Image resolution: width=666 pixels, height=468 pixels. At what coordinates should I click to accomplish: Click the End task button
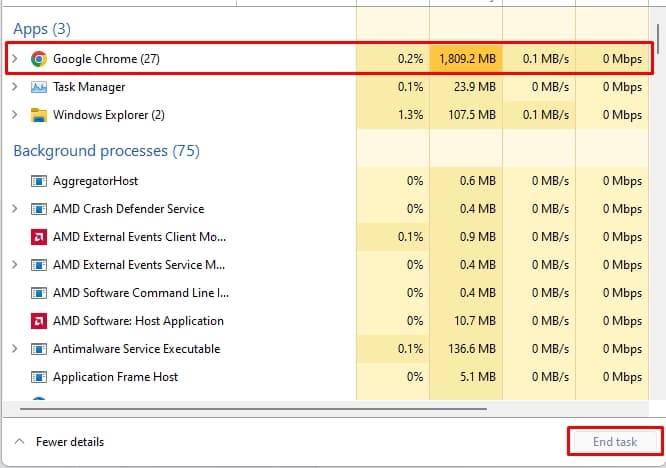615,442
